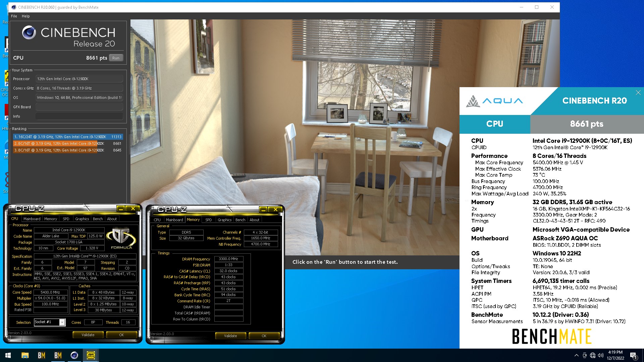This screenshot has width=644, height=362.
Task: Open the Help menu in Cinebench
Action: (26, 16)
